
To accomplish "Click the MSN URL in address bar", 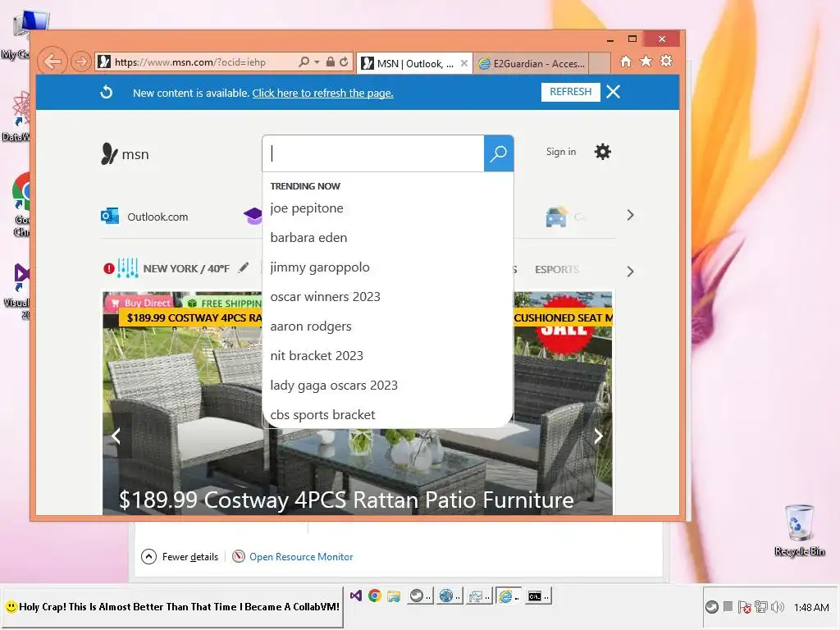I will click(x=190, y=62).
